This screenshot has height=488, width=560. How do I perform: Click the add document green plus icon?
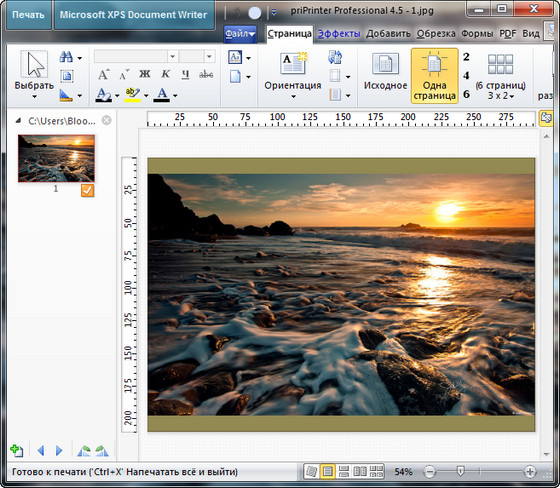click(16, 451)
